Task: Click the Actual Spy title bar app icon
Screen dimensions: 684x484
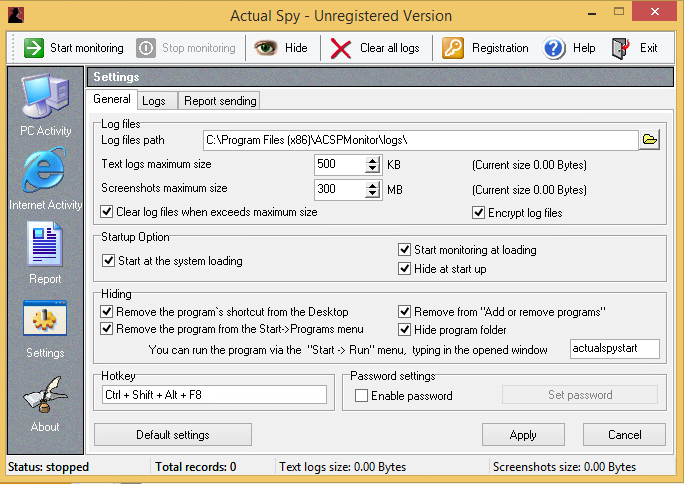Action: coord(16,15)
